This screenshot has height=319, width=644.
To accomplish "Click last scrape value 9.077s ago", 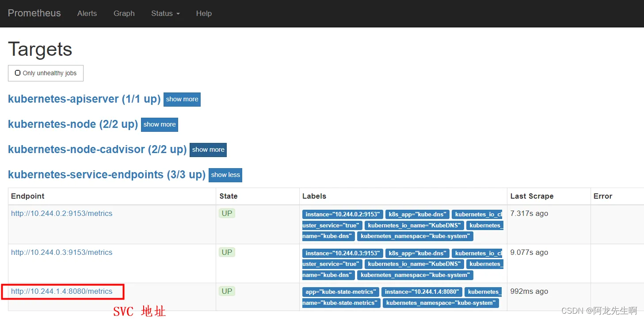I will click(529, 252).
